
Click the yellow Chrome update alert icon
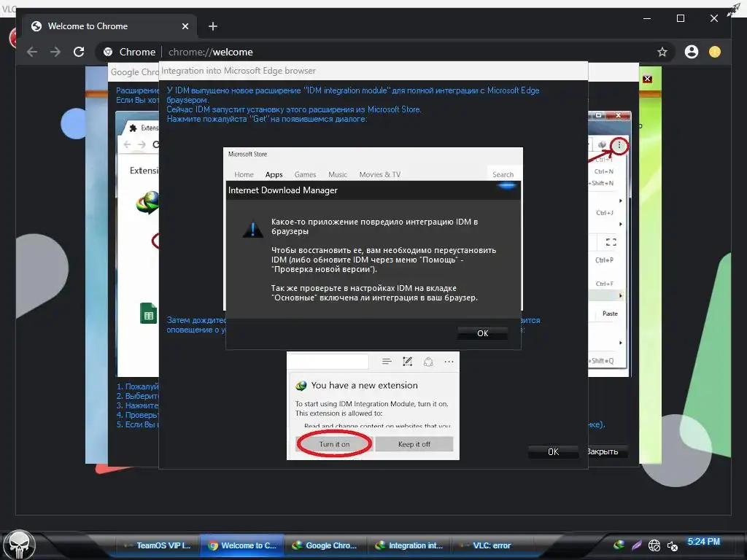pos(715,52)
